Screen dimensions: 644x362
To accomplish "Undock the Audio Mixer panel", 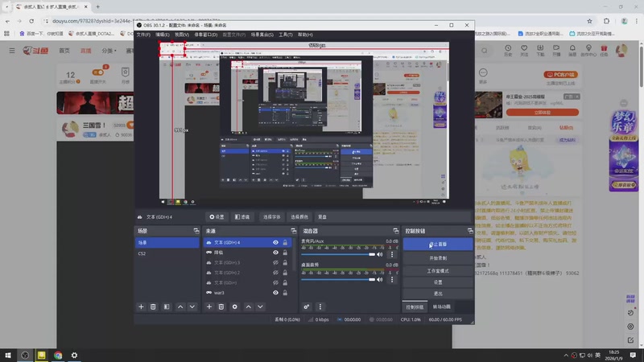I will 395,231.
